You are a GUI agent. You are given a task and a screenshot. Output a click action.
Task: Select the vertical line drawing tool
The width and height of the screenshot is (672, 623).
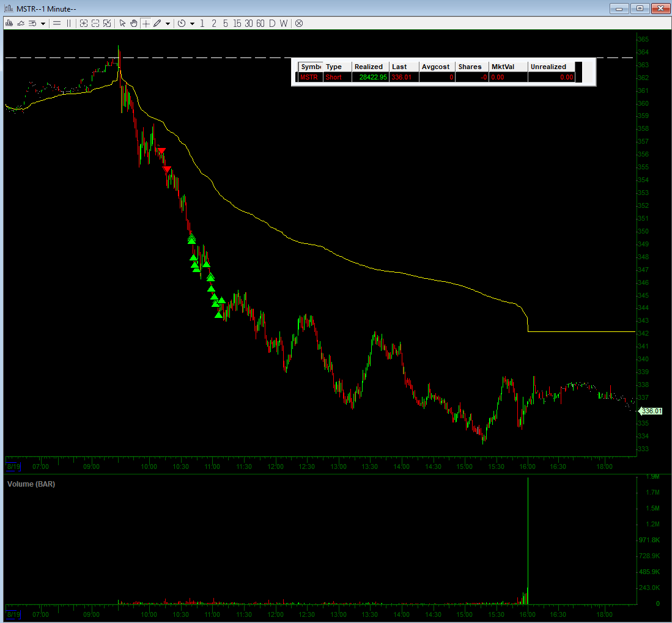tap(68, 24)
